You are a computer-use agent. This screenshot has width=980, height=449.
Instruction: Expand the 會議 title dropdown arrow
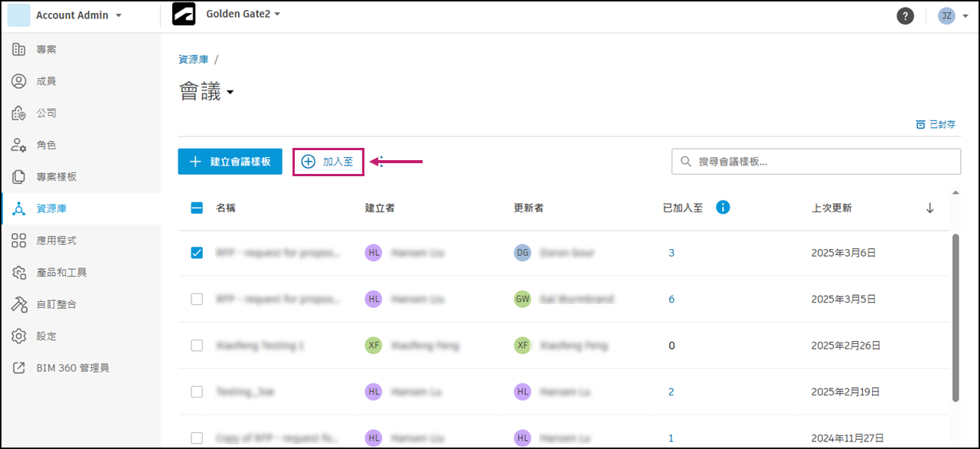[x=230, y=93]
